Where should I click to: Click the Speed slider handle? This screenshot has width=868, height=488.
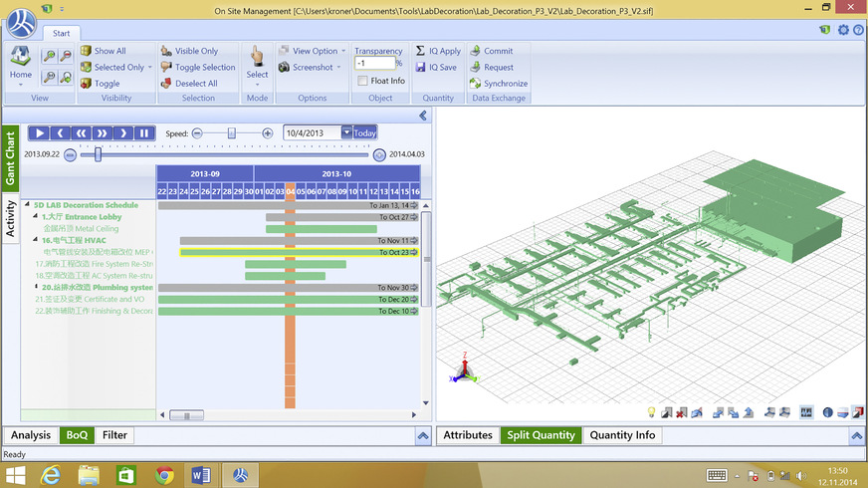coord(232,132)
